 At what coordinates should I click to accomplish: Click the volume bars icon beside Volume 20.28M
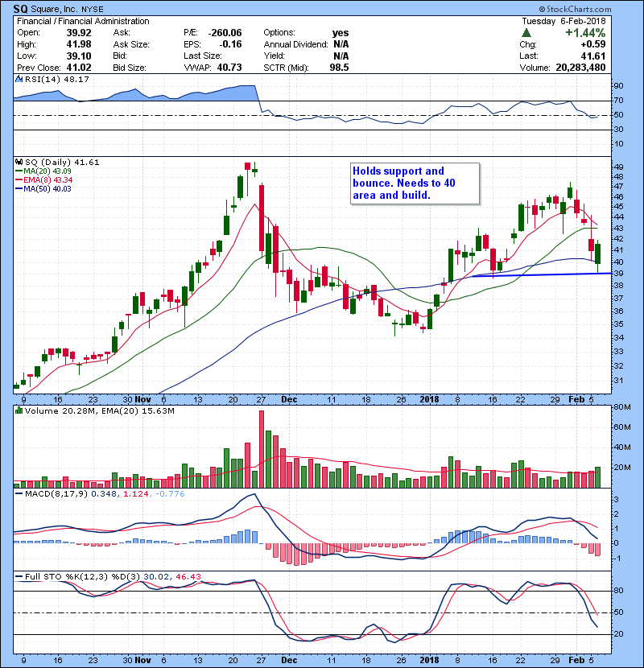(19, 410)
